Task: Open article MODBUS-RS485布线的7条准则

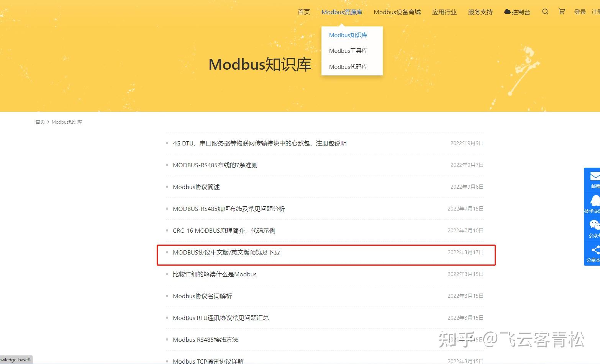Action: click(x=215, y=165)
